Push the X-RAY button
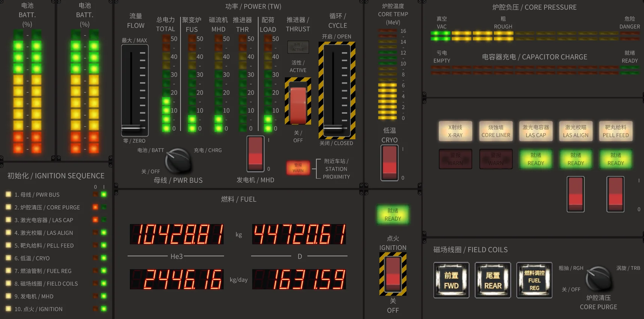Viewport: 644px width, 319px height. tap(455, 131)
